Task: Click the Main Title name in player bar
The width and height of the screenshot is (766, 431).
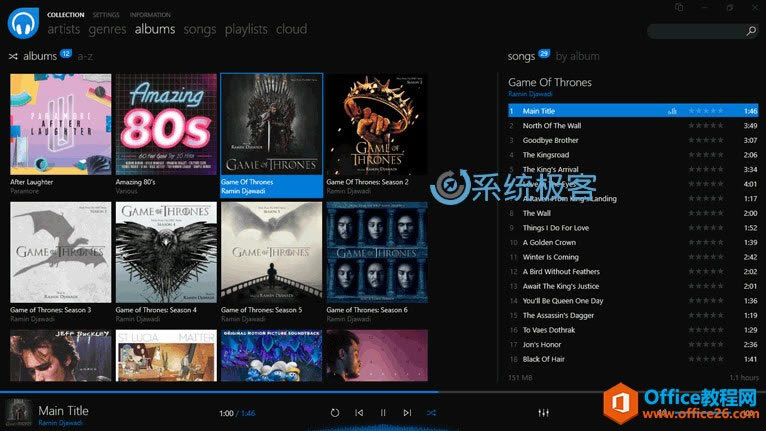Action: pos(64,410)
